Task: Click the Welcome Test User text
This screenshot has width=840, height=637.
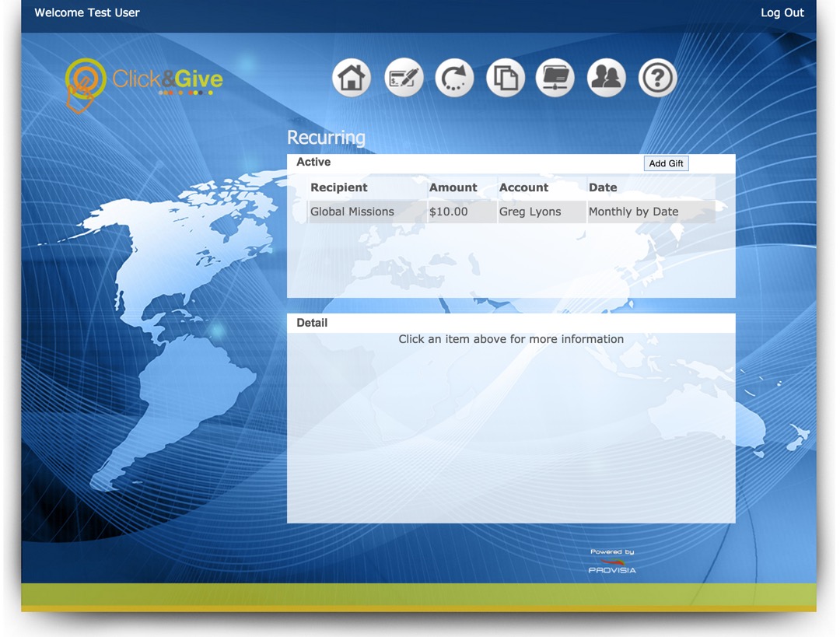Action: tap(87, 12)
